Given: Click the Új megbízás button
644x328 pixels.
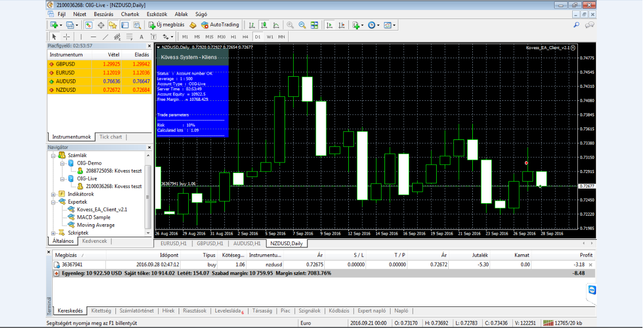Looking at the screenshot, I should point(167,25).
